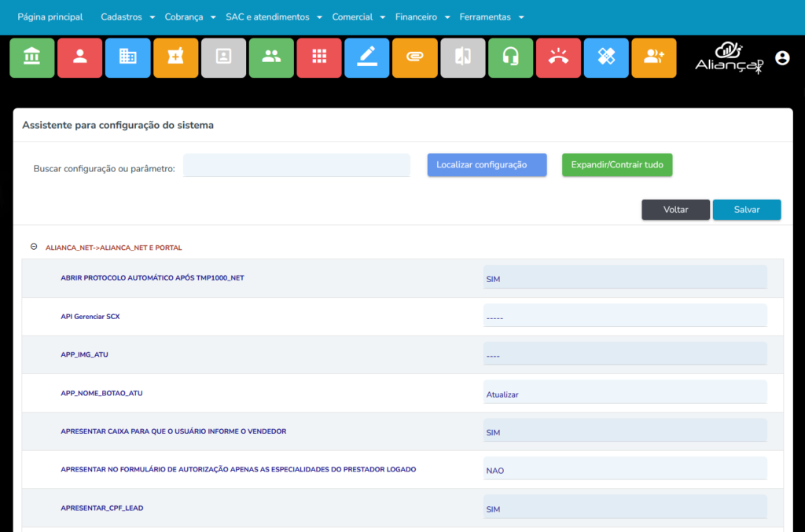Click the orange paperclip attachment icon

pyautogui.click(x=415, y=57)
